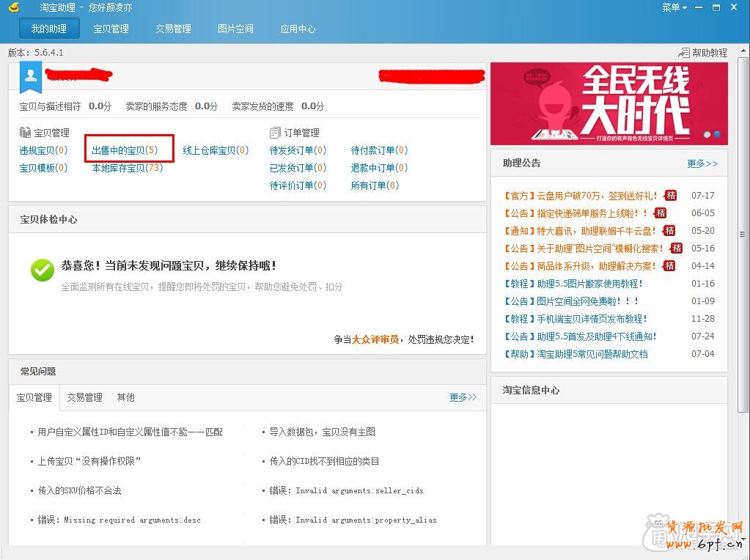Click 精 badge on 图片空间模糊化搜索 announcement
The height and width of the screenshot is (560, 750).
(677, 248)
